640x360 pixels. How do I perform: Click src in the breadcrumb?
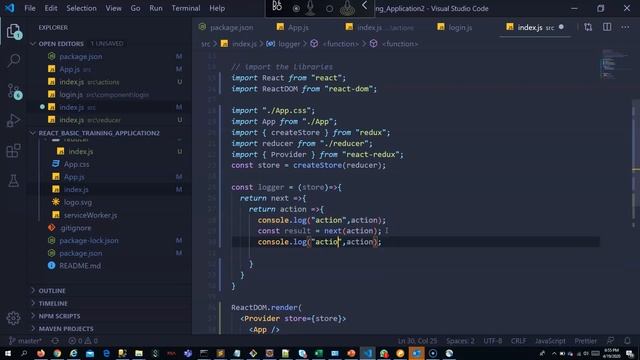(x=205, y=44)
